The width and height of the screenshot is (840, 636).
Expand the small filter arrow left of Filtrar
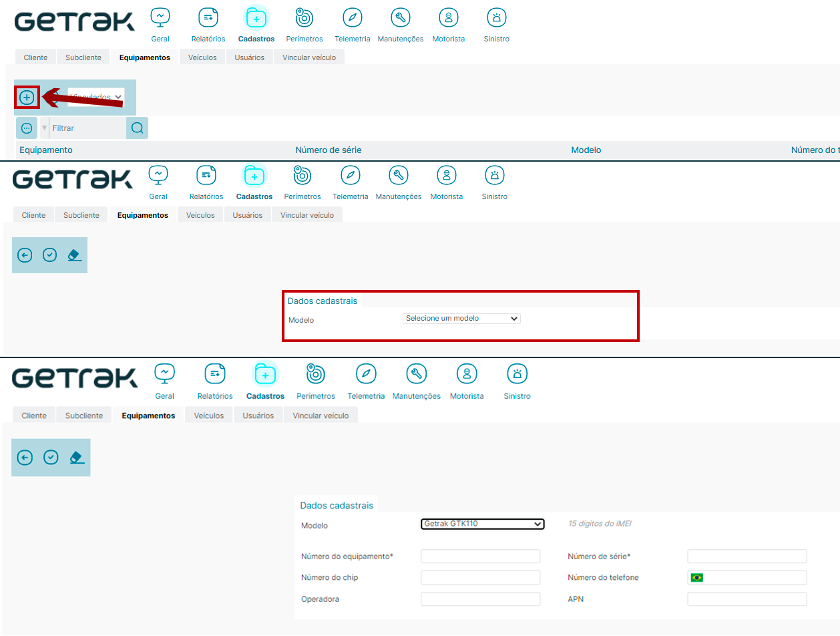click(45, 128)
